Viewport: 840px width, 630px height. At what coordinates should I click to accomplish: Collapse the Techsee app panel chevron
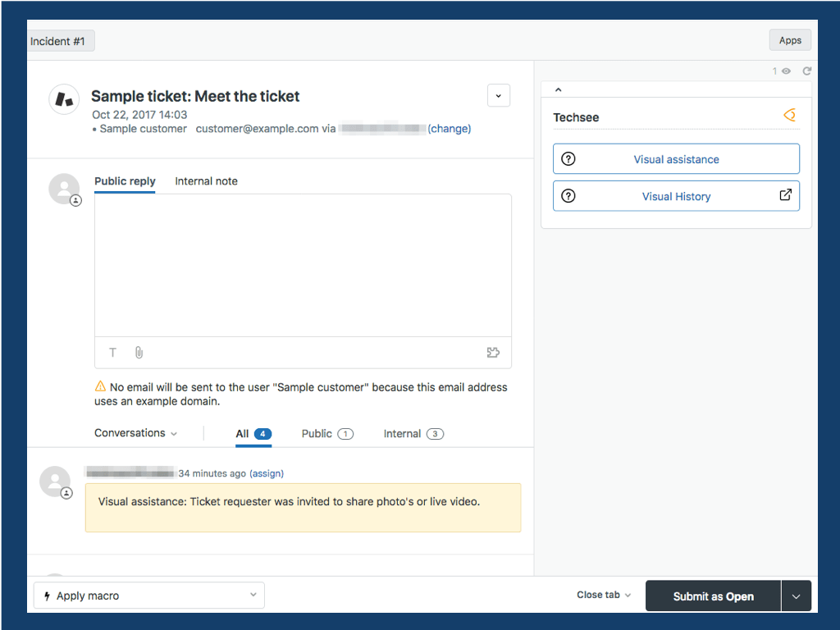[558, 89]
